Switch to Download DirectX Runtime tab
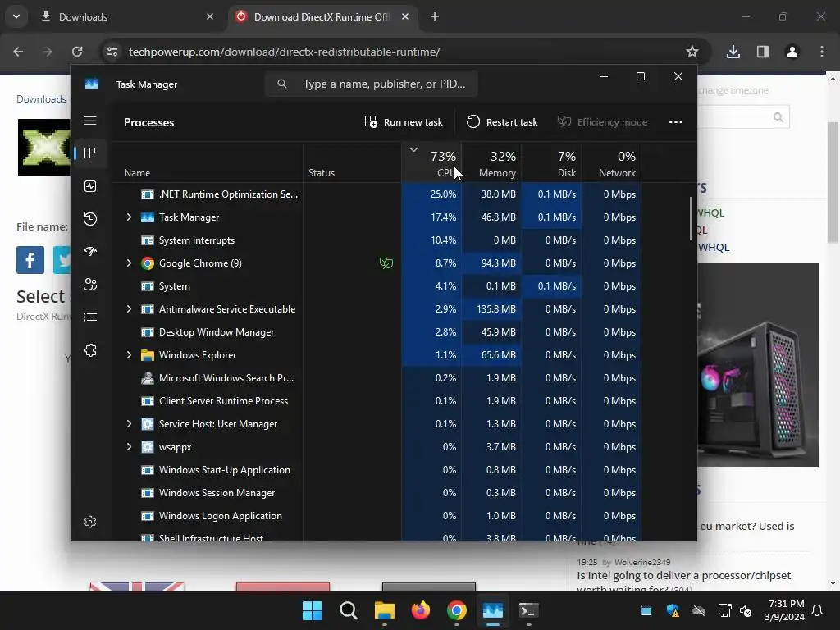The width and height of the screenshot is (840, 630). point(322,16)
